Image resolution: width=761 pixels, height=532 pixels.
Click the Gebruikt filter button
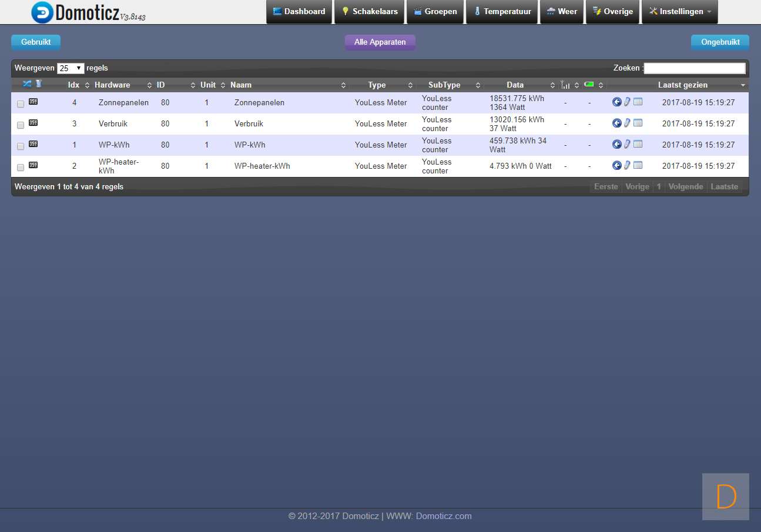tap(36, 42)
